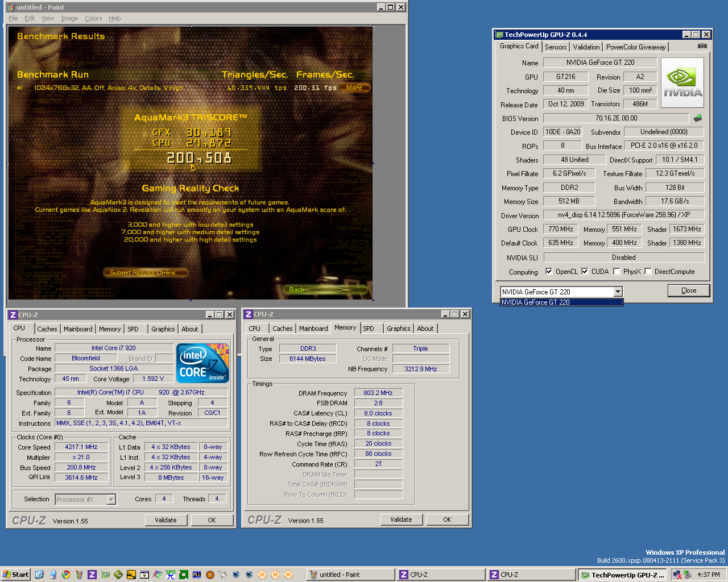Open Caches tab in left CPU-Z window
728x582 pixels.
click(x=47, y=329)
